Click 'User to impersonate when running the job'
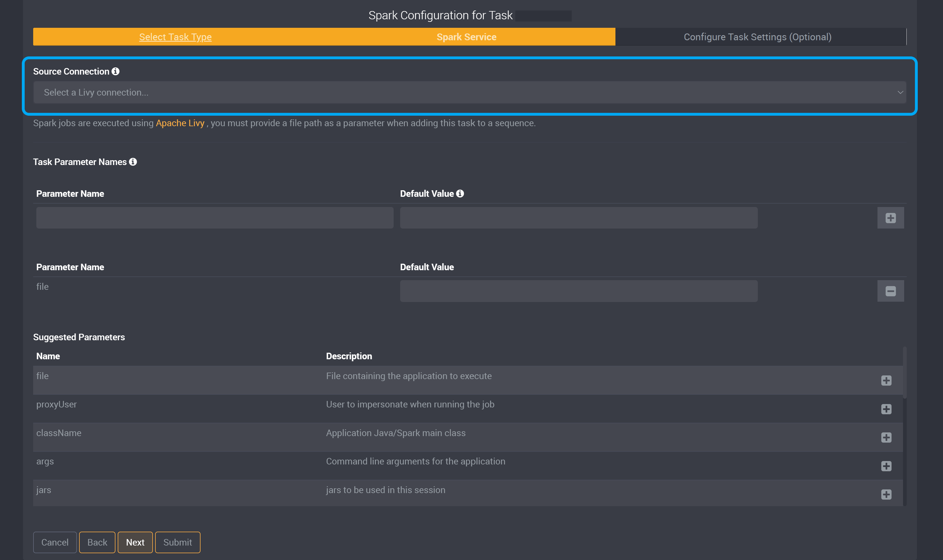Image resolution: width=943 pixels, height=560 pixels. pyautogui.click(x=410, y=404)
